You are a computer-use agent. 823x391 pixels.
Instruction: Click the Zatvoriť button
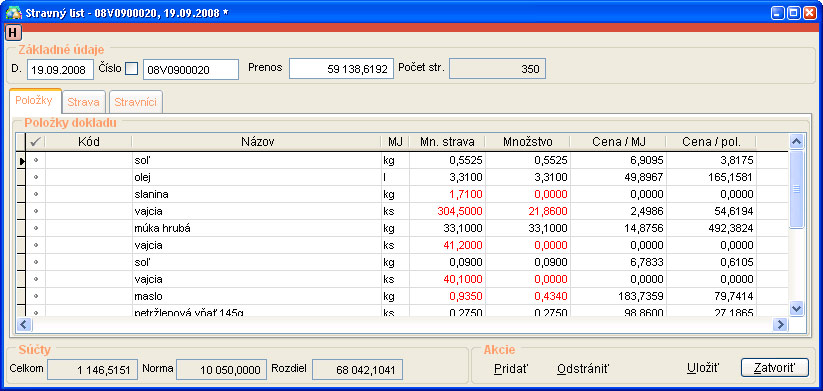(775, 368)
